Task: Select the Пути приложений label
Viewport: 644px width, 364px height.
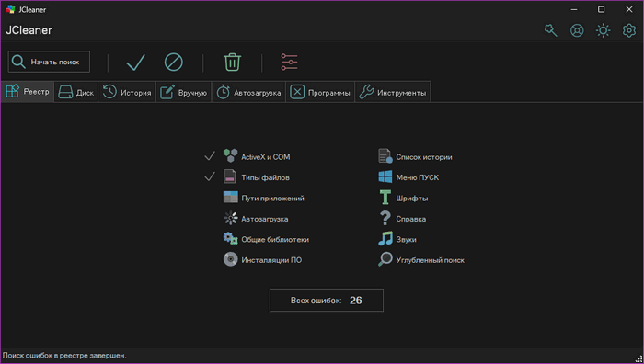Action: pyautogui.click(x=272, y=199)
